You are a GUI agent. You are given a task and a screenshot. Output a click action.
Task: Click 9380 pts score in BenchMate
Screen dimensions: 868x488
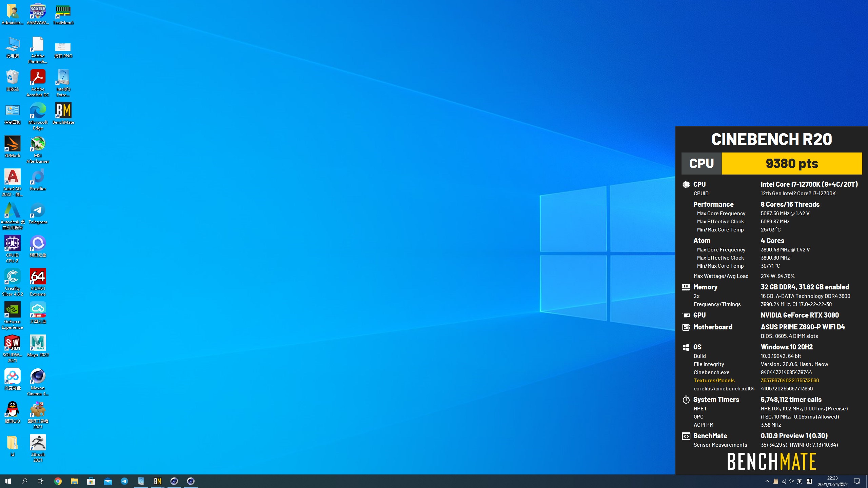[792, 163]
